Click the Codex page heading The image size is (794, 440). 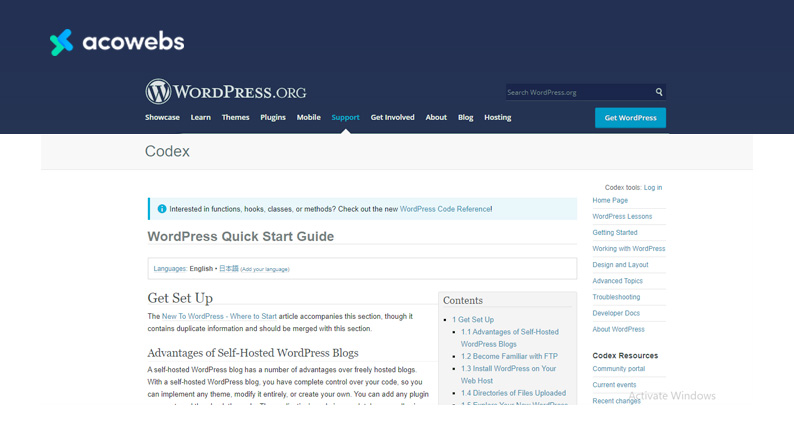coord(167,151)
